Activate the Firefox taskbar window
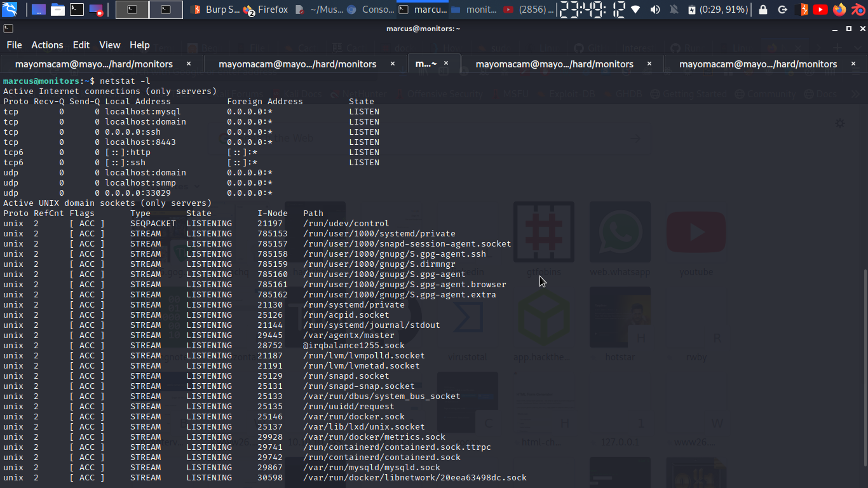This screenshot has height=488, width=868. pos(267,10)
